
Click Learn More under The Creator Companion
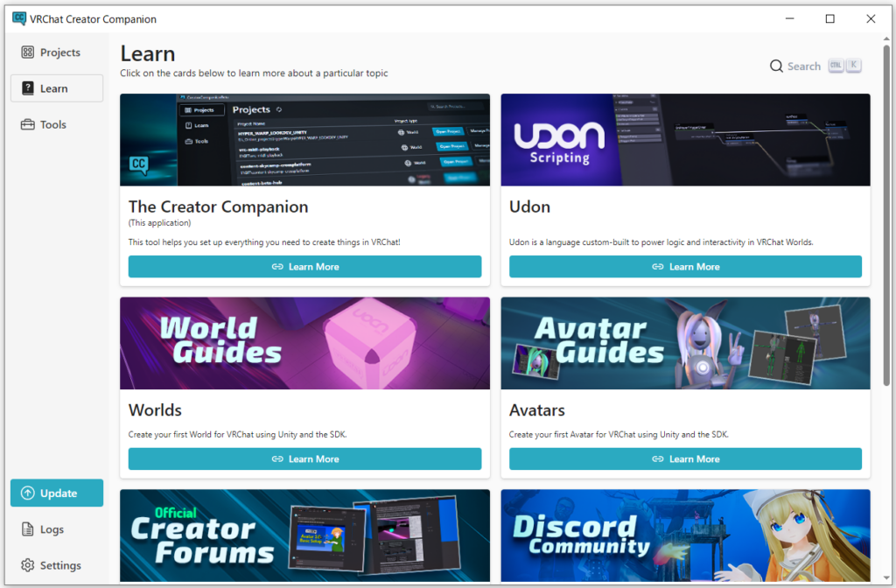304,267
